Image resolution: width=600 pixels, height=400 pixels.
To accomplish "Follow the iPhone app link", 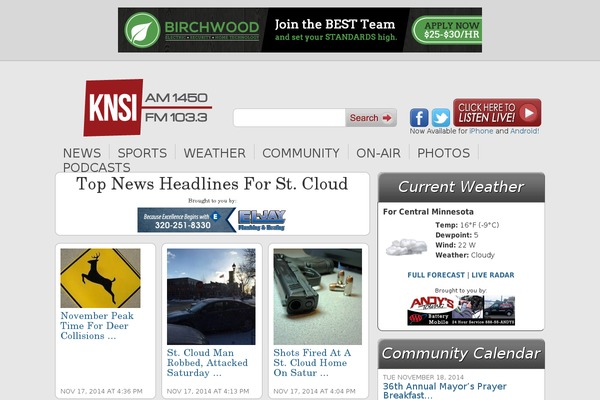I will click(x=481, y=131).
